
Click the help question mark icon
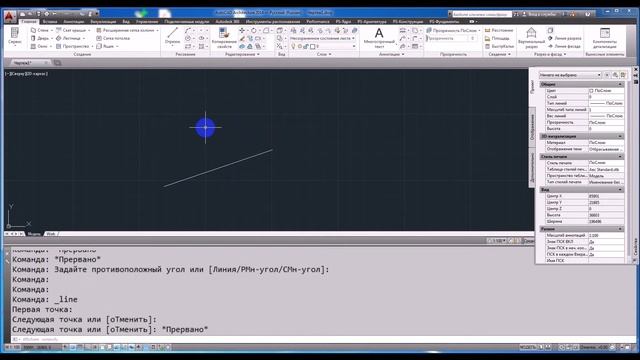[x=588, y=14]
